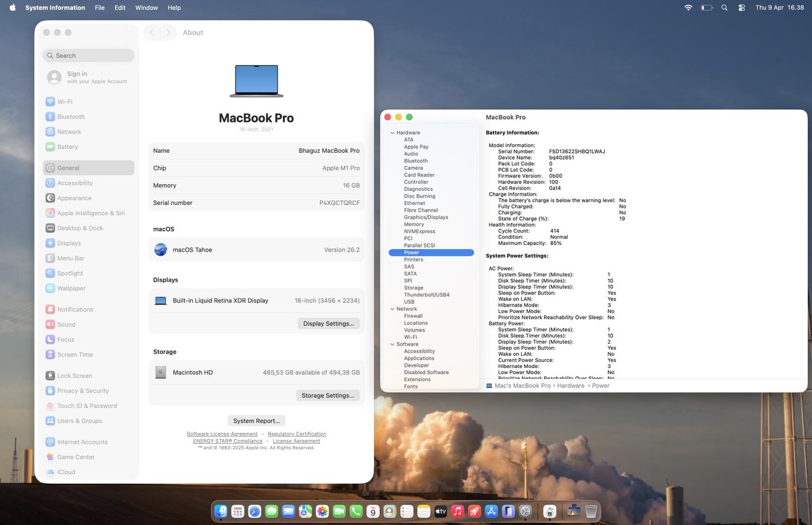Collapse the Software tree section

(392, 344)
